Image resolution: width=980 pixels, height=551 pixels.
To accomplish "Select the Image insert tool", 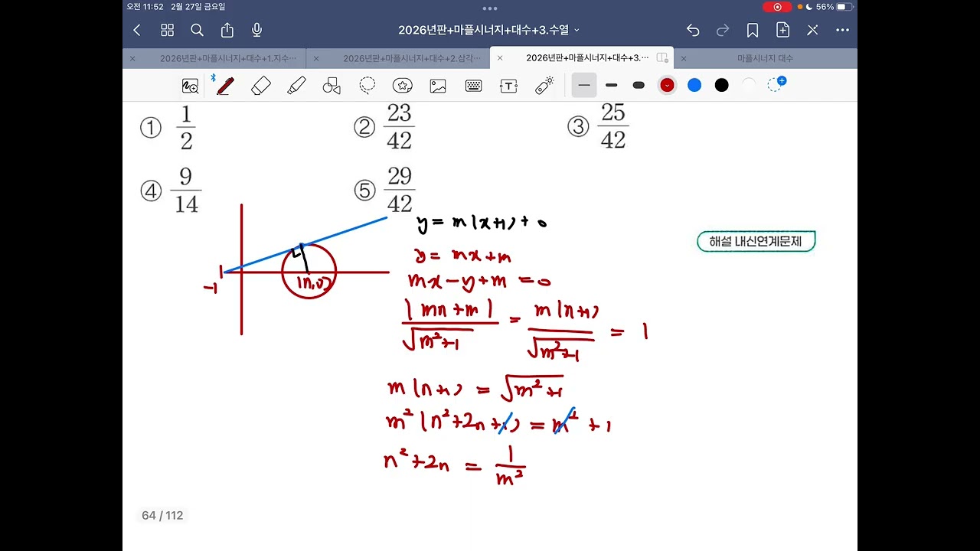I will click(438, 86).
